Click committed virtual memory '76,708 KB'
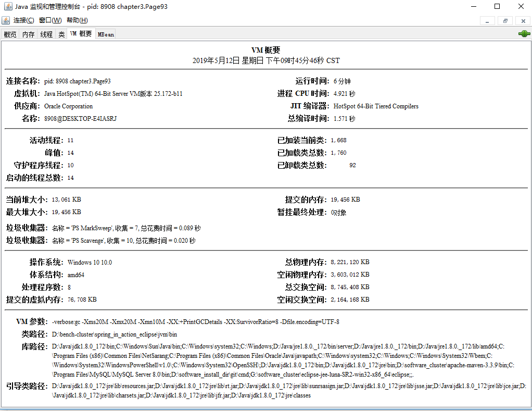The height and width of the screenshot is (411, 532). [82, 300]
